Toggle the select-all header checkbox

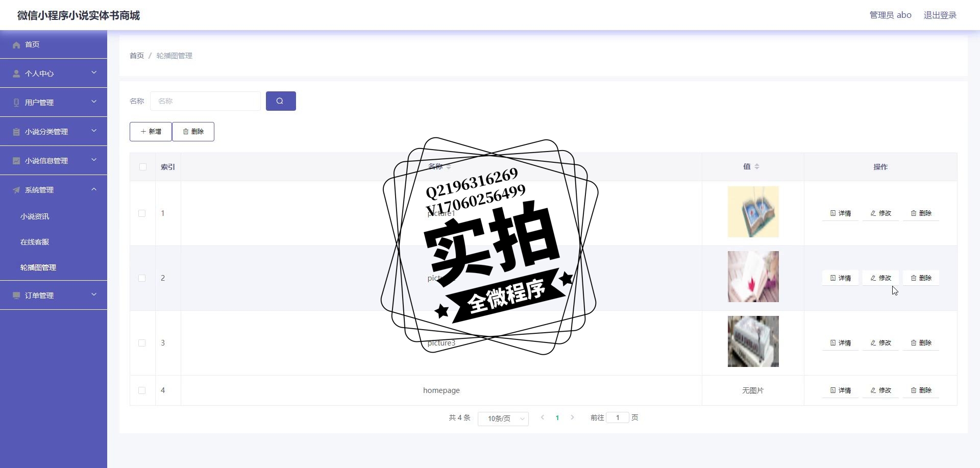click(x=142, y=167)
